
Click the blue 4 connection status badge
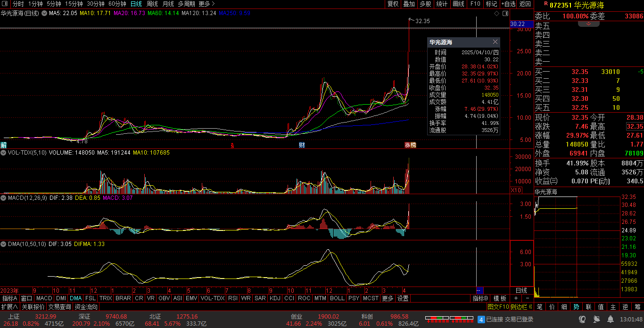click(x=481, y=319)
